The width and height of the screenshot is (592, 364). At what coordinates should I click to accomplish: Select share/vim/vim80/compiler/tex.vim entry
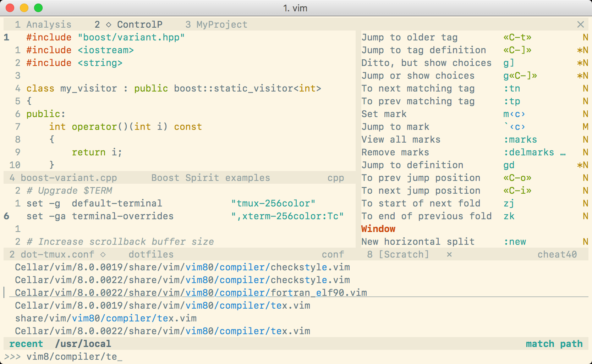tap(105, 318)
